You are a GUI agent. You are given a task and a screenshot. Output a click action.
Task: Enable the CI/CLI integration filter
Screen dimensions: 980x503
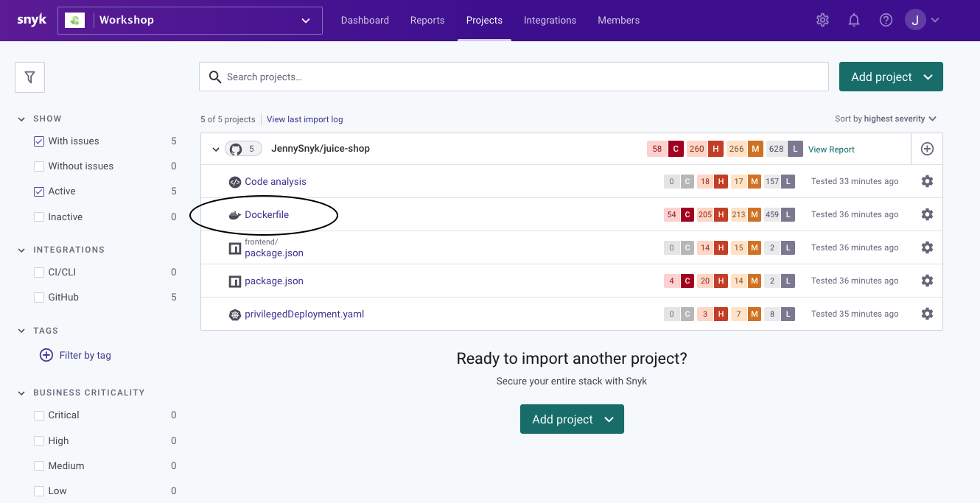(39, 272)
